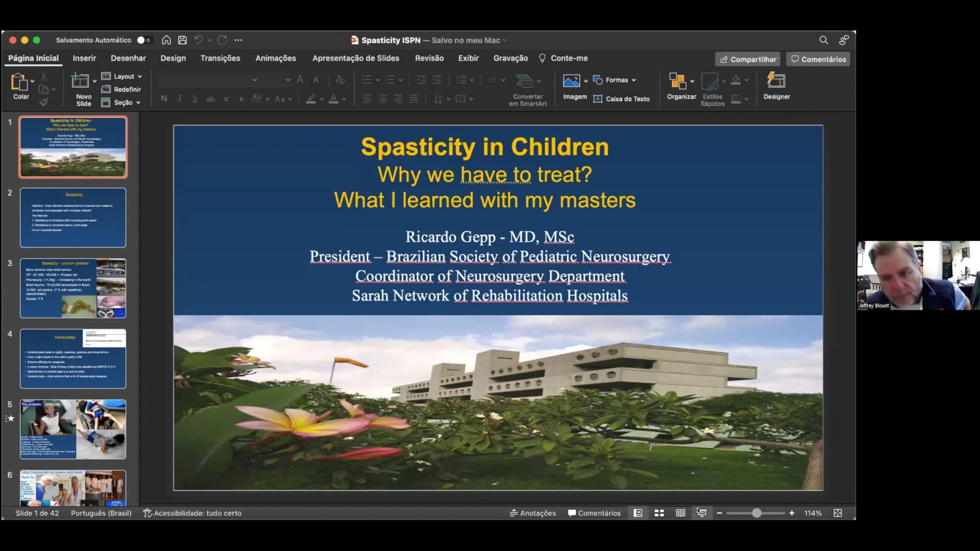Apply bold with the N button
980x551 pixels.
pos(164,98)
